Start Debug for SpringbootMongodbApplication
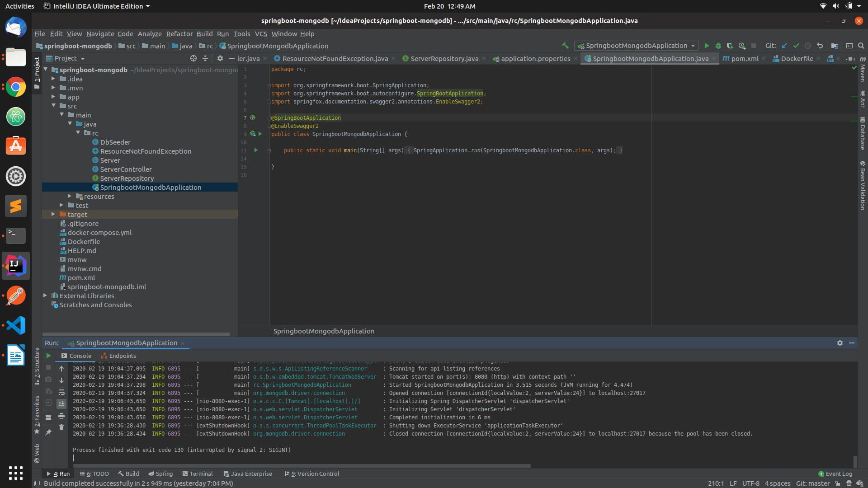868x488 pixels. [x=719, y=46]
